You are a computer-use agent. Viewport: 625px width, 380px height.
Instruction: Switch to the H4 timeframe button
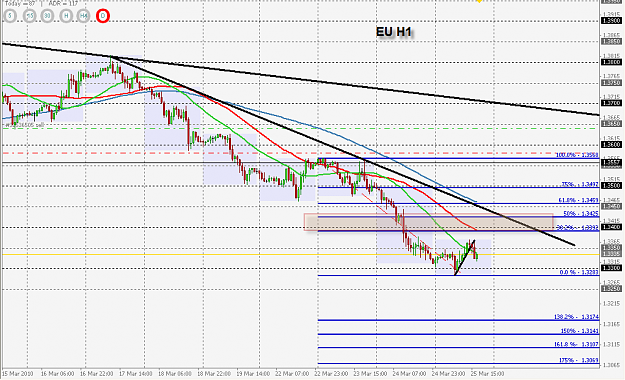click(83, 16)
